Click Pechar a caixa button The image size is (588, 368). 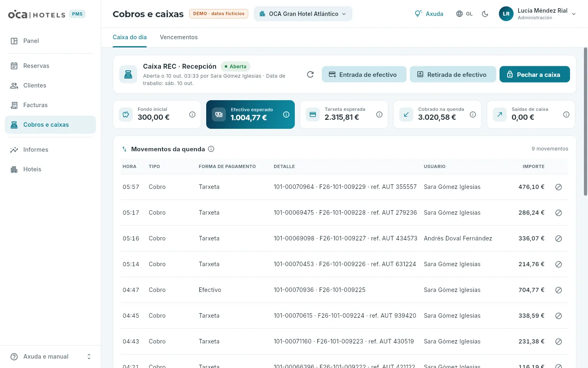[535, 74]
